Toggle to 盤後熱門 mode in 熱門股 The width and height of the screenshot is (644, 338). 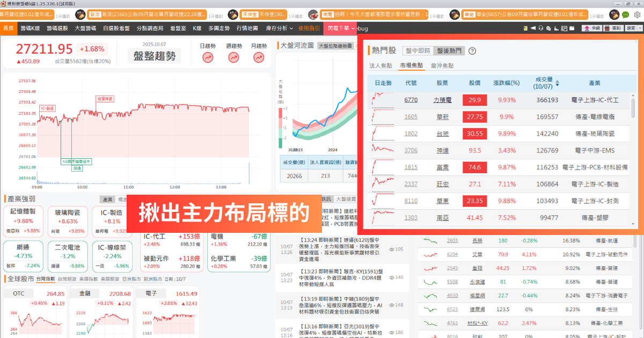pyautogui.click(x=449, y=51)
